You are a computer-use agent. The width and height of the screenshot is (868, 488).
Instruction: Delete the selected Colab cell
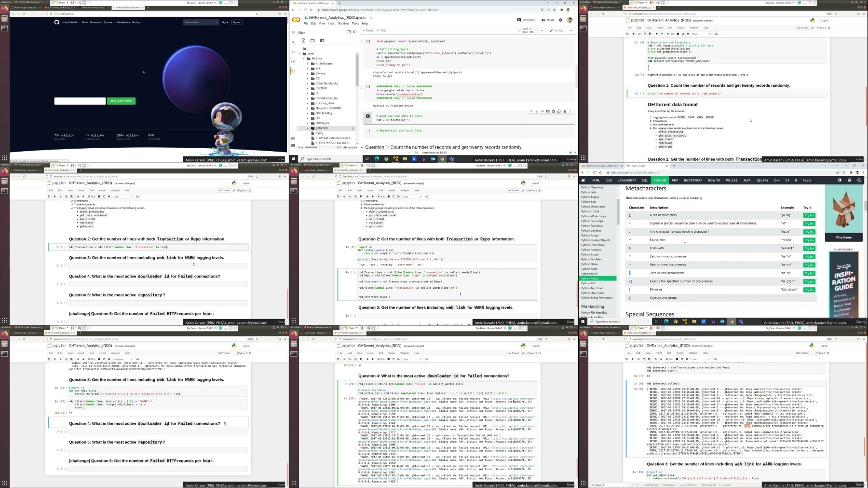point(564,112)
